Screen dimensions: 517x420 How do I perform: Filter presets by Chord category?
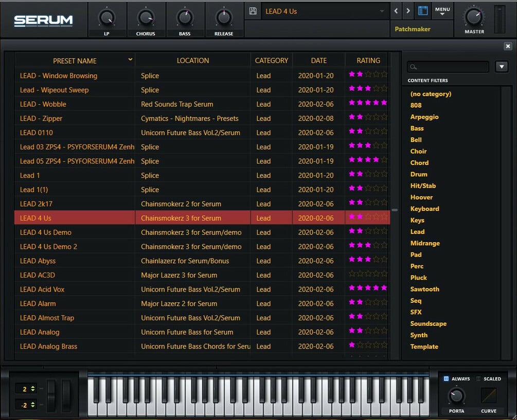[x=419, y=163]
